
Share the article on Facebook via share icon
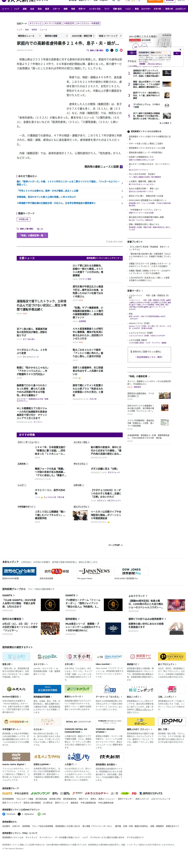pos(107,50)
